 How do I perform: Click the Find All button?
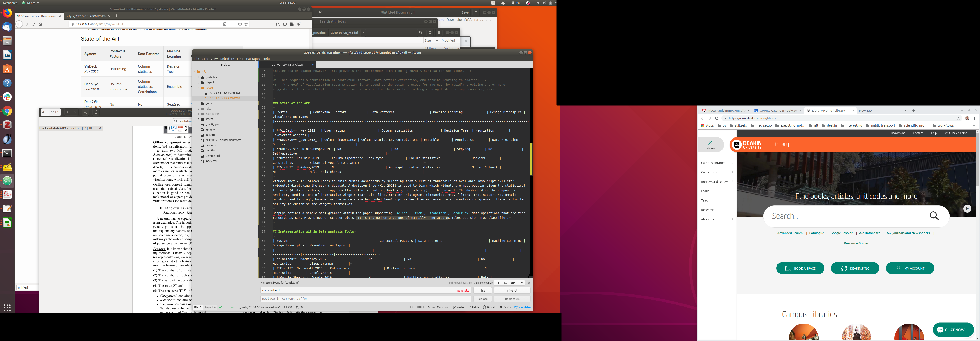[512, 291]
